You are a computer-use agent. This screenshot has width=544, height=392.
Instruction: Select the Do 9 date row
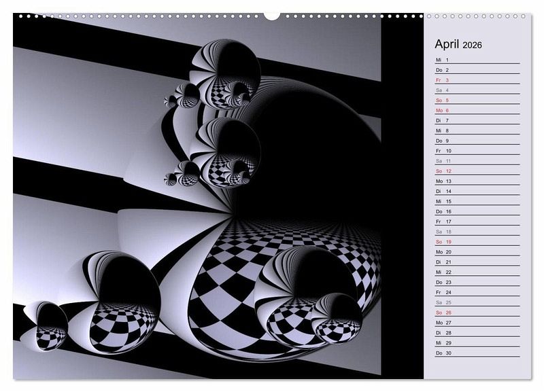pyautogui.click(x=477, y=141)
